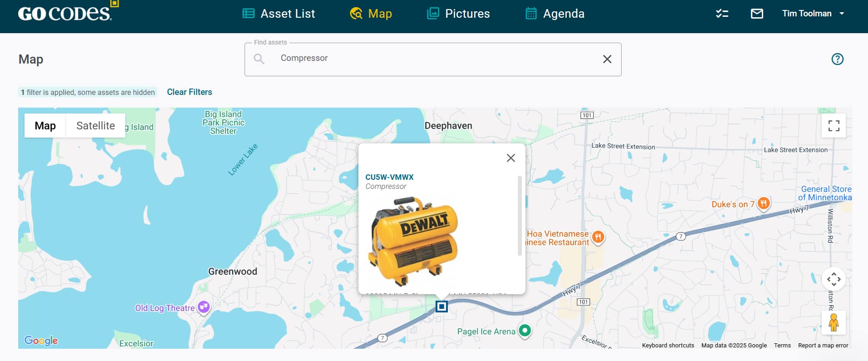Open the Asset List tab
This screenshot has width=868, height=361.
pos(279,14)
